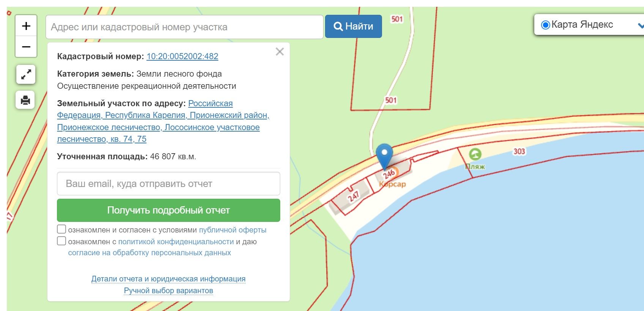
Task: Focus the address or cadastral number search field
Action: coord(184,27)
